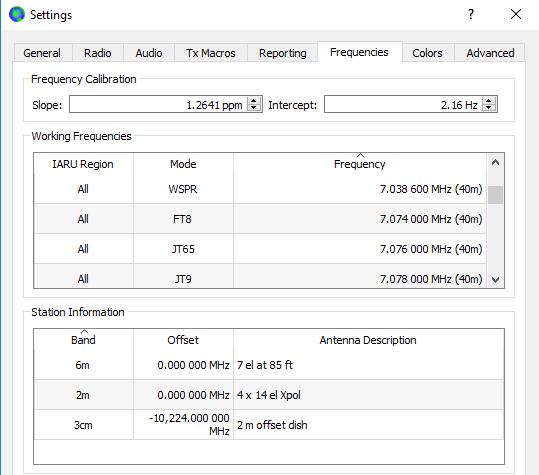
Task: Go to the Colors tab
Action: (427, 53)
